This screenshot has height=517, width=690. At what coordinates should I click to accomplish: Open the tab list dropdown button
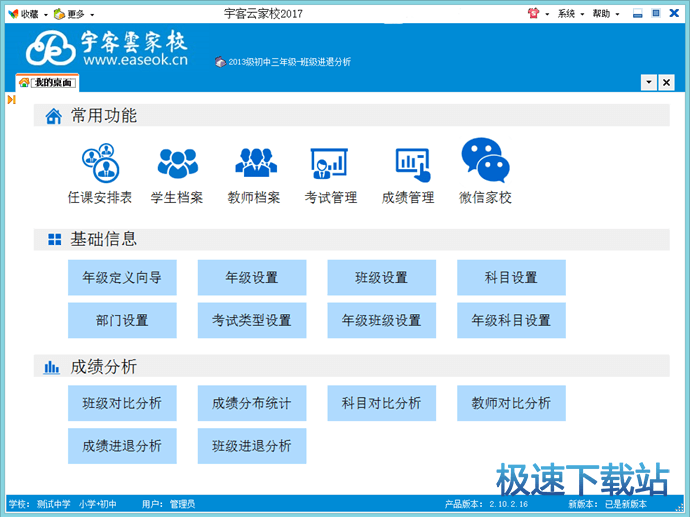coord(649,82)
